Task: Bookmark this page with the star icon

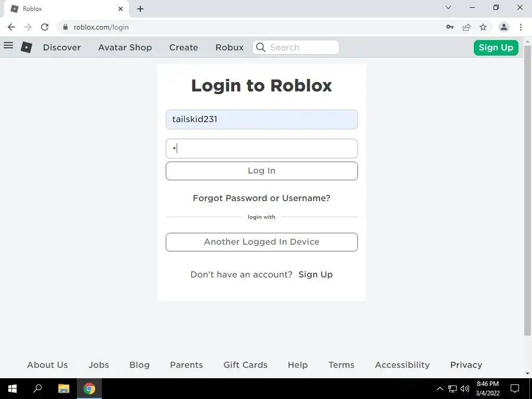Action: tap(483, 27)
